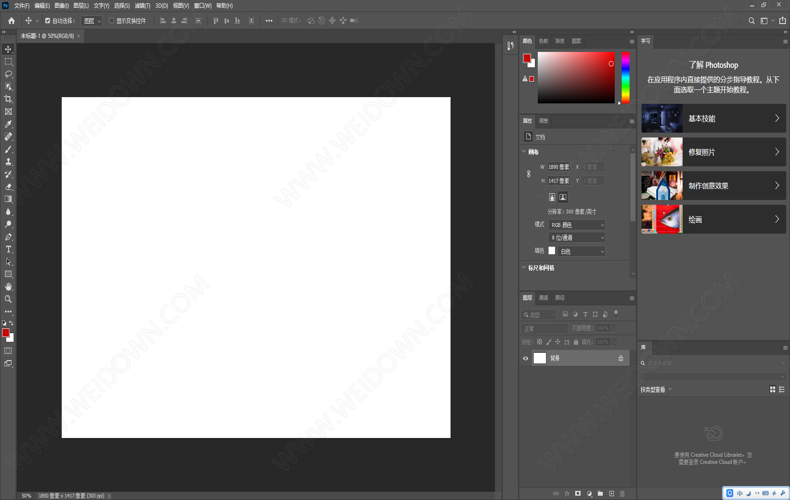The image size is (790, 500).
Task: Select the Move tool in the toolbar
Action: (9, 49)
